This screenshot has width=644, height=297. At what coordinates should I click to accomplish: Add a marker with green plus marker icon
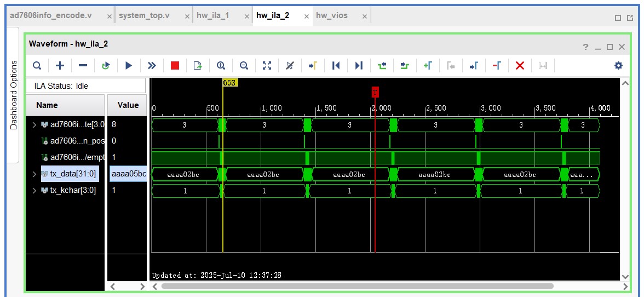pyautogui.click(x=428, y=65)
